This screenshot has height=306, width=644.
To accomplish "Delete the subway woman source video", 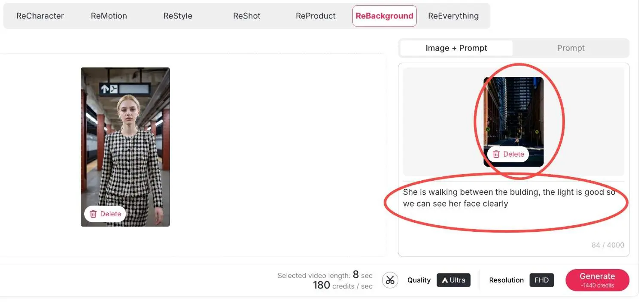I will 105,214.
